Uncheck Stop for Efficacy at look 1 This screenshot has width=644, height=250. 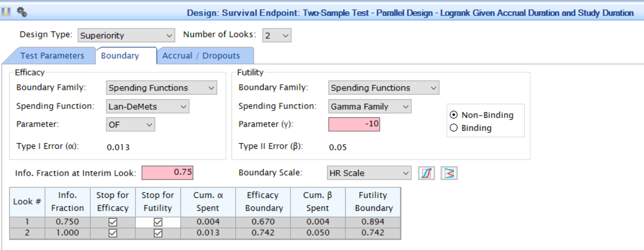(113, 222)
